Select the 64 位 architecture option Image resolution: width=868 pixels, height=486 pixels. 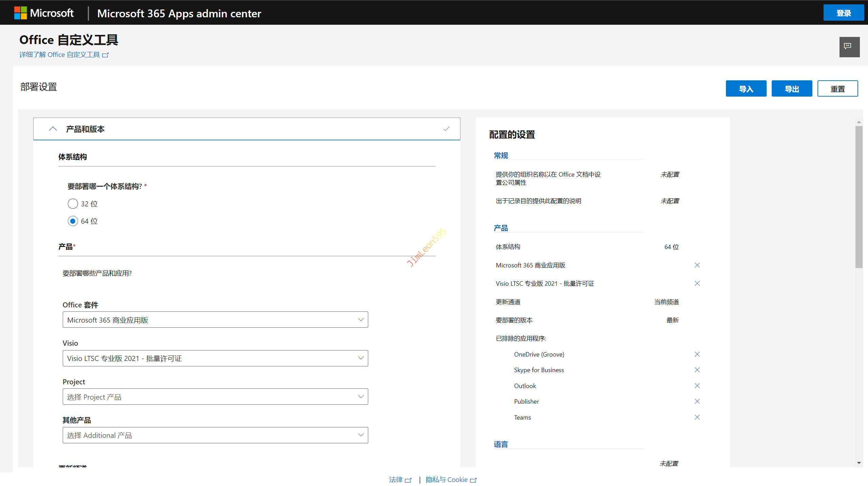click(73, 221)
